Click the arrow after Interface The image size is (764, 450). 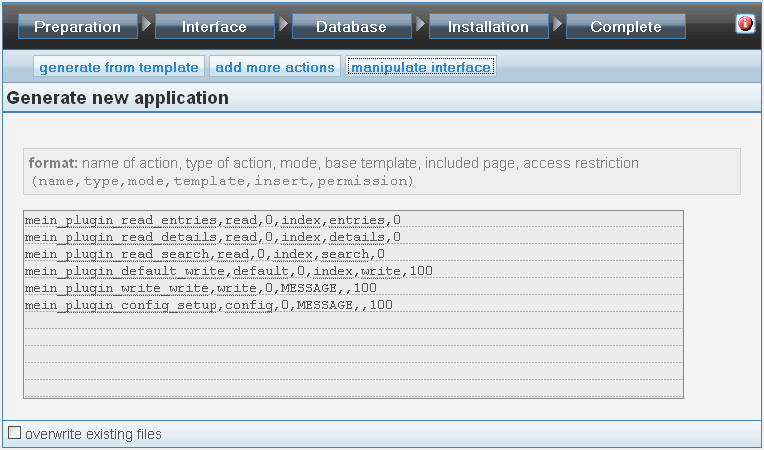[283, 23]
